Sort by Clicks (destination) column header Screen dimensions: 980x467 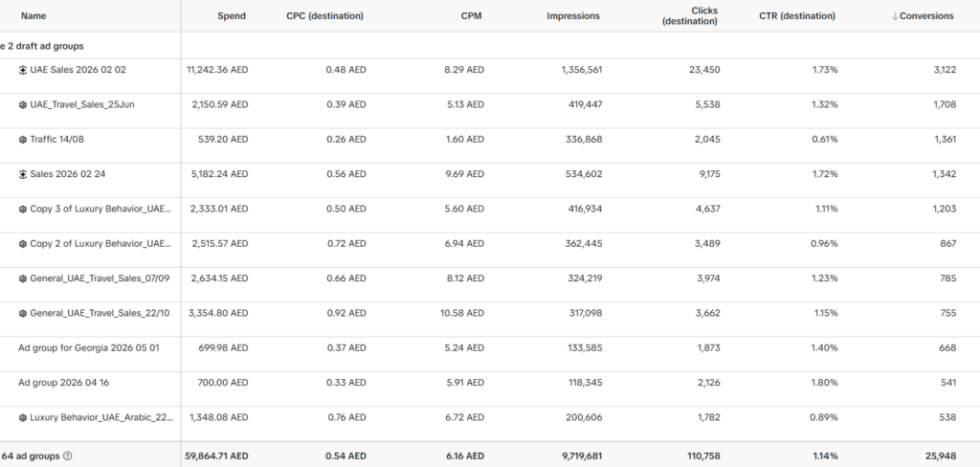[690, 16]
